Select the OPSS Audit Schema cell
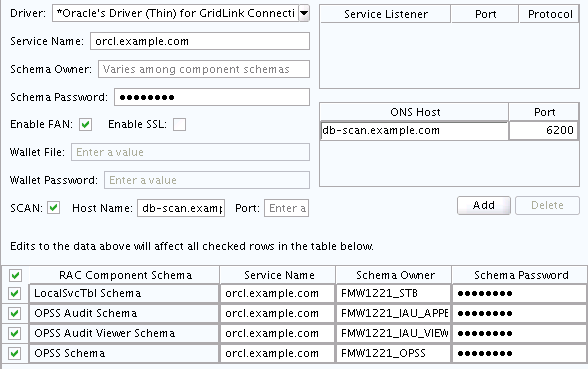588x369 pixels. pos(124,313)
